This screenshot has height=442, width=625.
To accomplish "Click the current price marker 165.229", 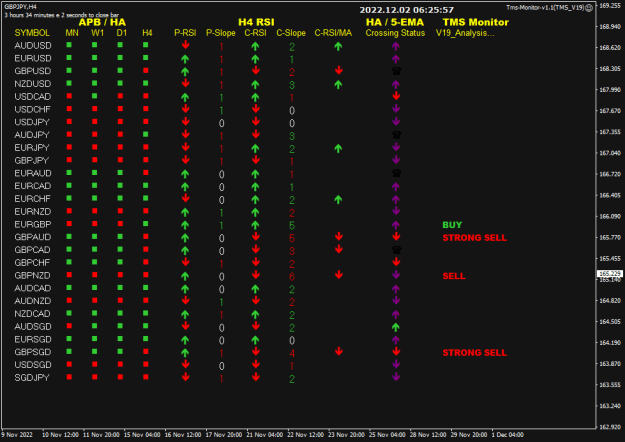I will click(x=610, y=273).
